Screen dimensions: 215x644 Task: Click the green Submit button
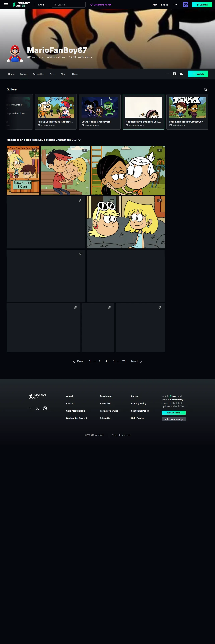point(202,5)
